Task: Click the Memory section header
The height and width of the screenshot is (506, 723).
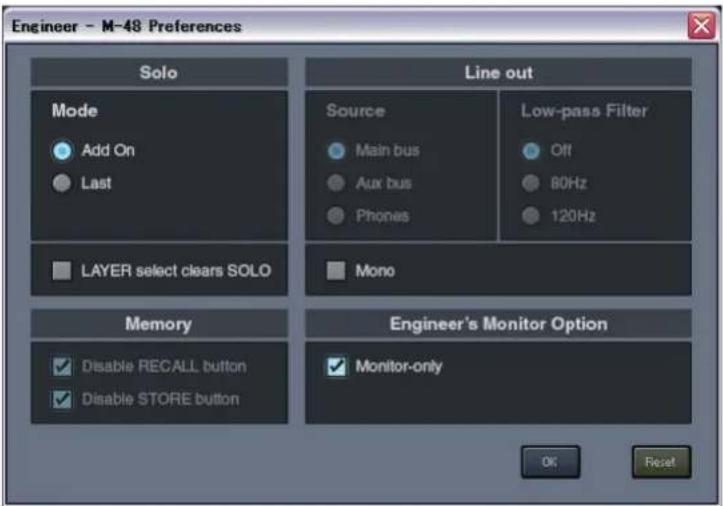Action: pos(159,324)
